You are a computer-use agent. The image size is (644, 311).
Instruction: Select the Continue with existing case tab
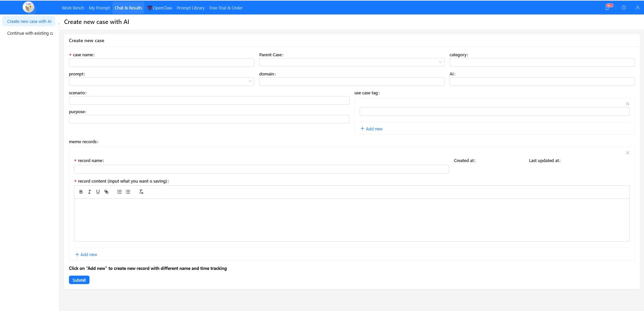point(30,33)
